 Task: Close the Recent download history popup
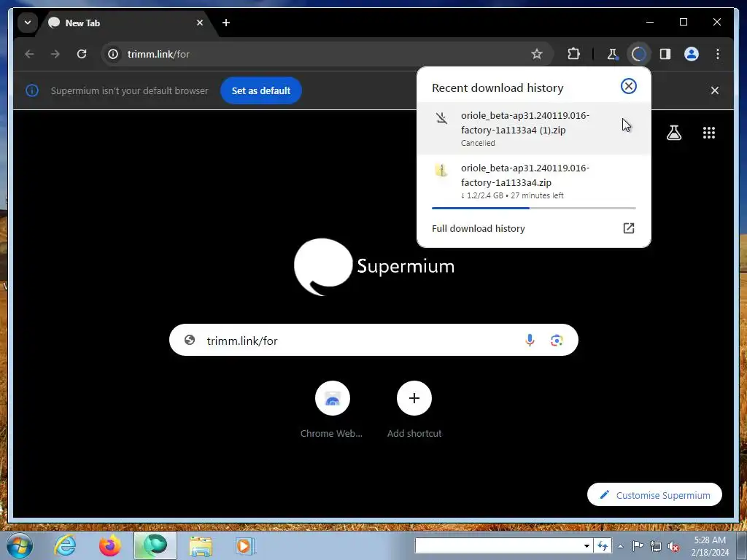[629, 86]
